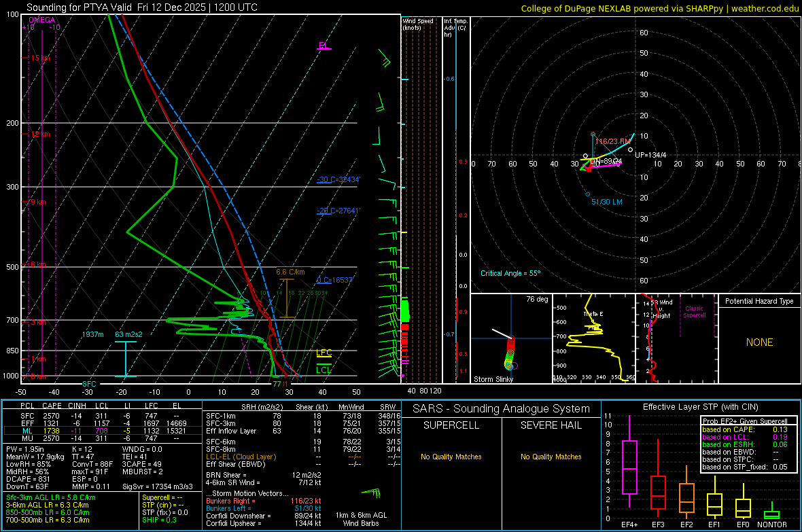
Task: Click the based on LCL: 0.19 line
Action: coord(745,437)
